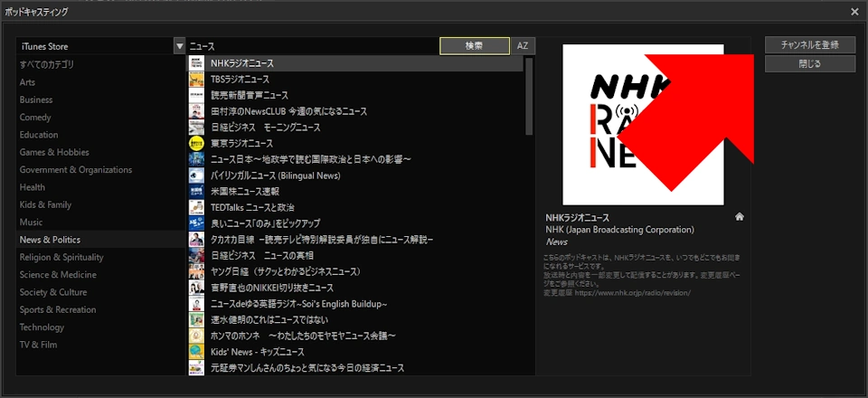This screenshot has width=868, height=398.
Task: Select 日経ビジネス モーニングニュース podcast icon
Action: [x=196, y=128]
